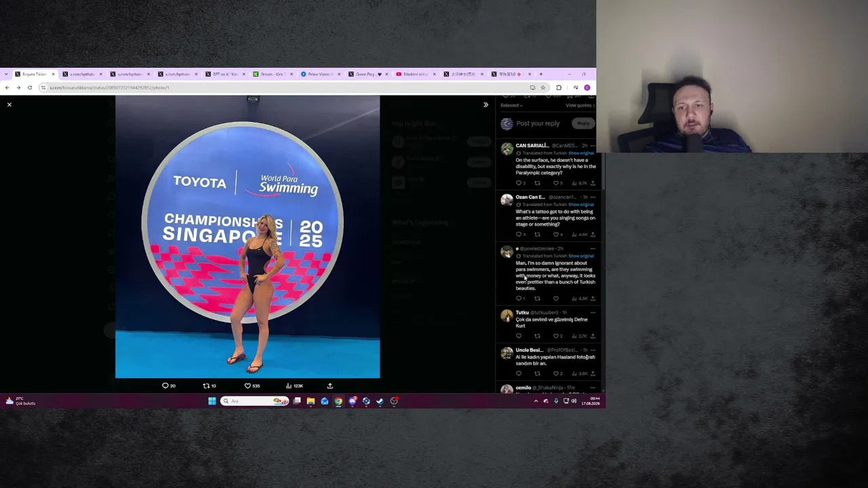Switch to the 'Green Flag' tab
Image resolution: width=868 pixels, height=488 pixels.
coord(368,74)
